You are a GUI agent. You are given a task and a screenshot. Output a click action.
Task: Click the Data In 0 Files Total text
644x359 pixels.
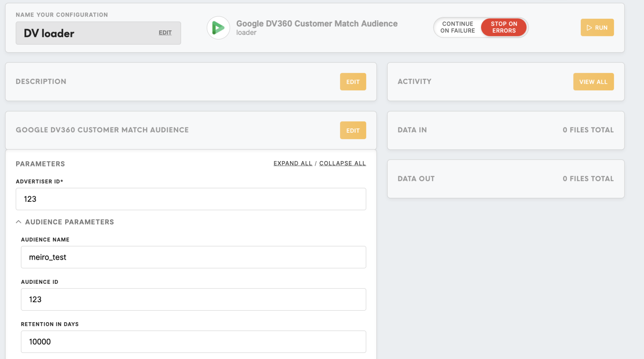[588, 130]
